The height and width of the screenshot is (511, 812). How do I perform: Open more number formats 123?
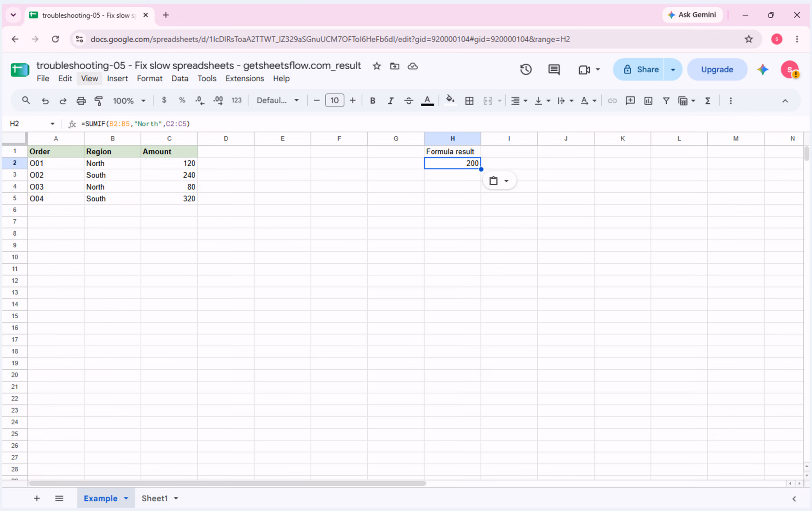pos(236,100)
